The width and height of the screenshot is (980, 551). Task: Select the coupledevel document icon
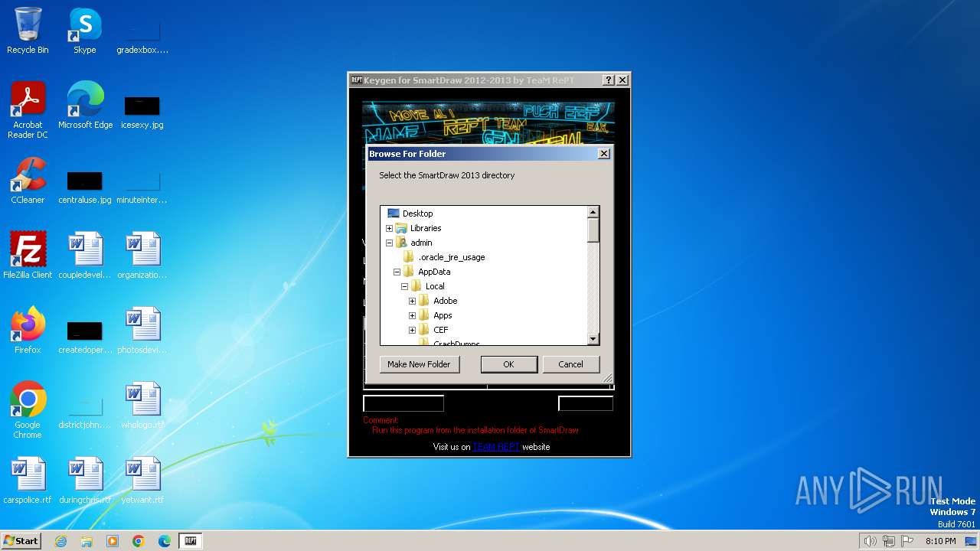pos(85,256)
